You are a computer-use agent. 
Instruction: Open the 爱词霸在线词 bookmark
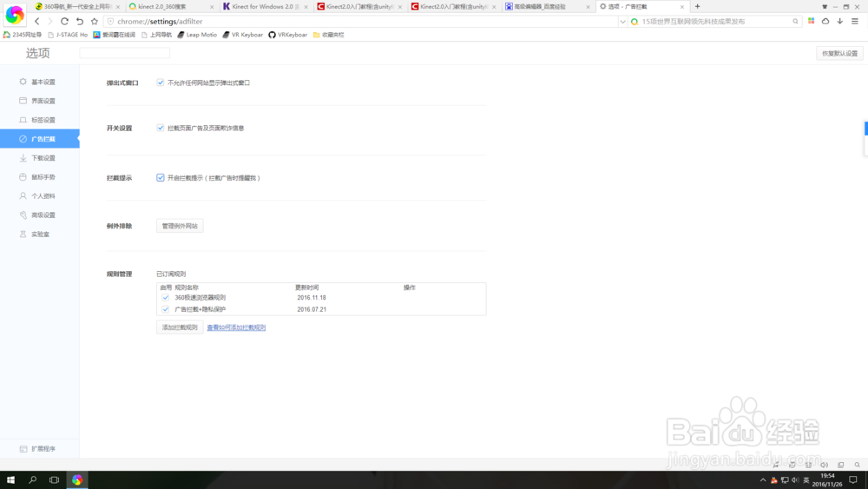coord(114,35)
